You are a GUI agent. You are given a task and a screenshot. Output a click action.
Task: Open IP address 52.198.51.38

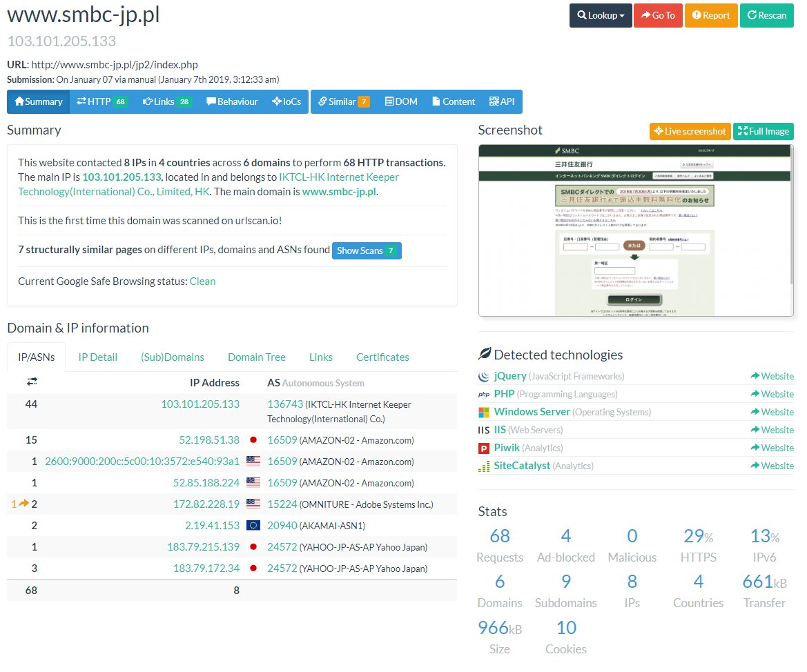209,440
